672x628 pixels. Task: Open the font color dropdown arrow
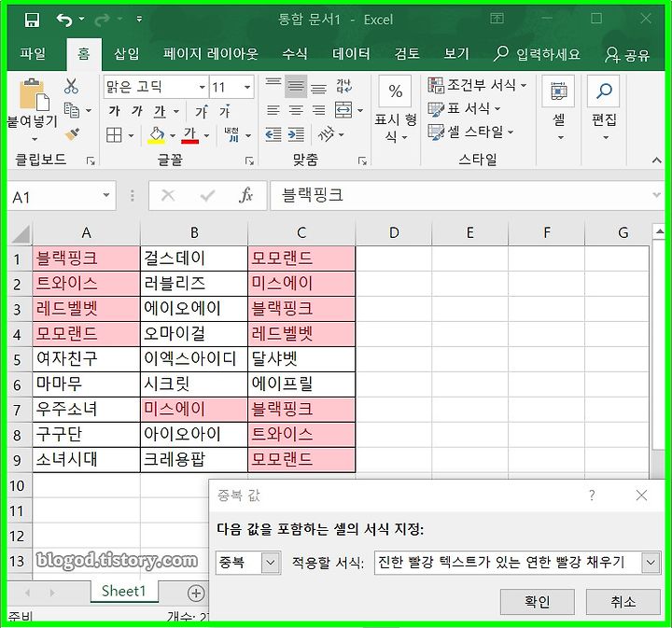(206, 136)
